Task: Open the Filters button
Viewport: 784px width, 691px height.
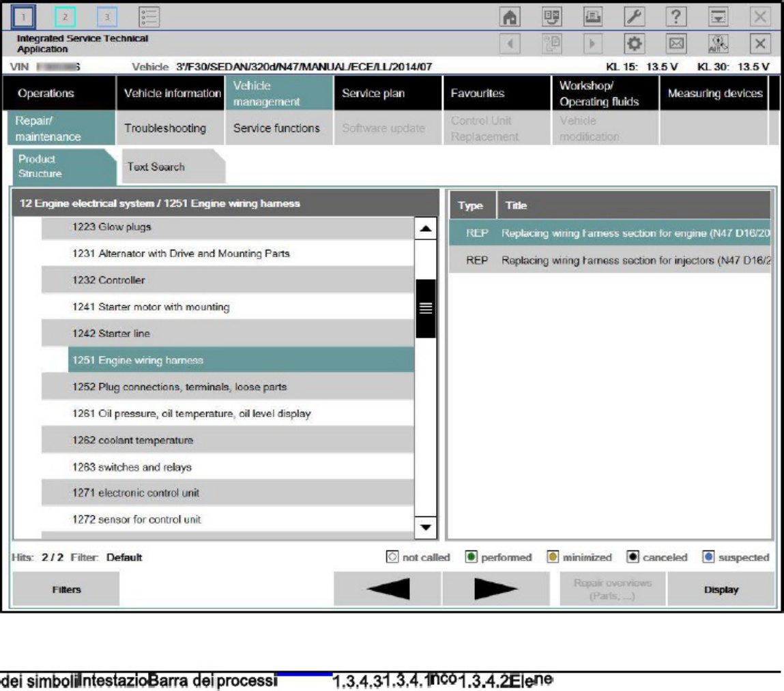Action: click(66, 589)
